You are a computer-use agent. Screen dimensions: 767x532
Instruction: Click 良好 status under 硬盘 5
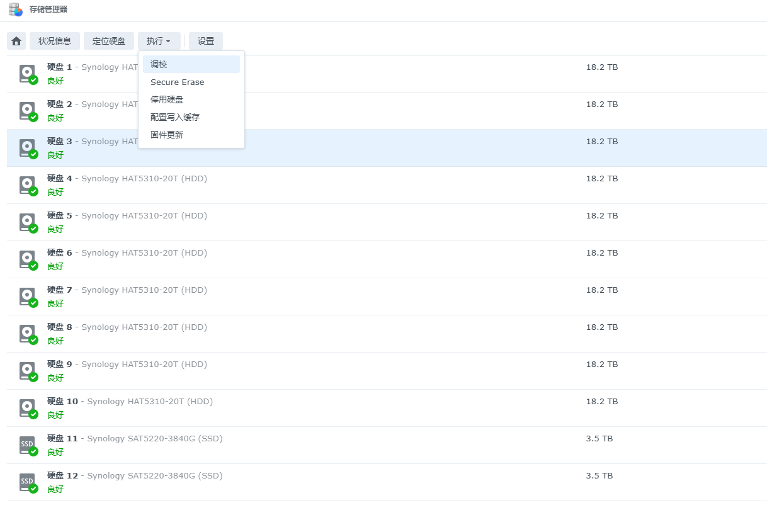[x=55, y=229]
